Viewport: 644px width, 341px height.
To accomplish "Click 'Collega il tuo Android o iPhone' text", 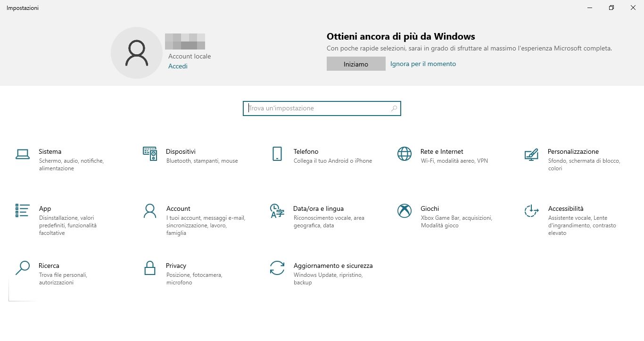I will tap(333, 161).
